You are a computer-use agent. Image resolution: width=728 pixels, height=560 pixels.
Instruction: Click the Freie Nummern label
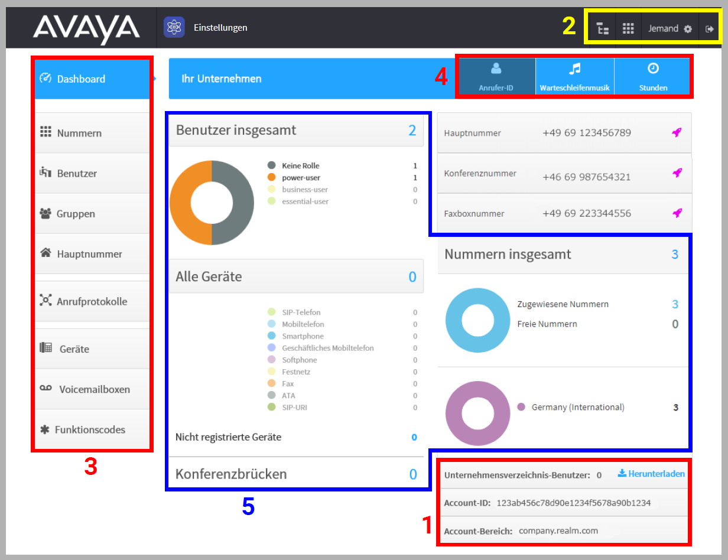click(x=547, y=324)
